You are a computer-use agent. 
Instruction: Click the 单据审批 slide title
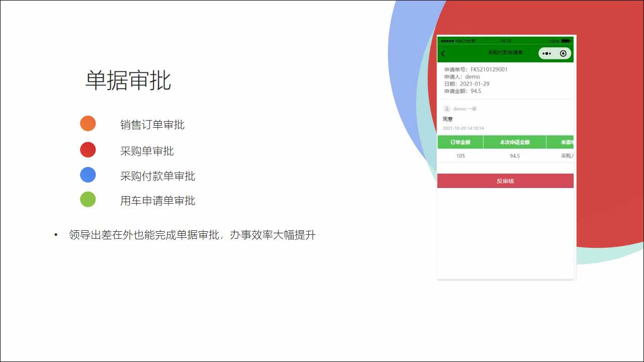(x=128, y=80)
